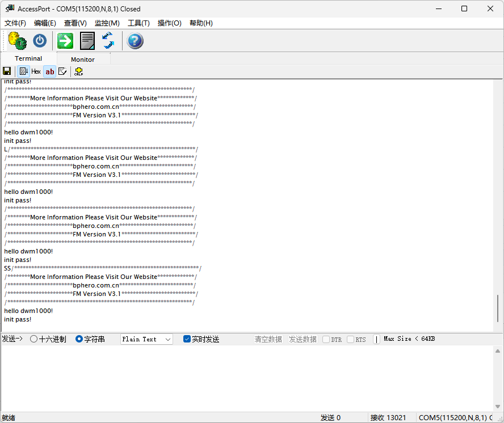Click the blue help question mark icon
The height and width of the screenshot is (423, 504).
(x=135, y=41)
